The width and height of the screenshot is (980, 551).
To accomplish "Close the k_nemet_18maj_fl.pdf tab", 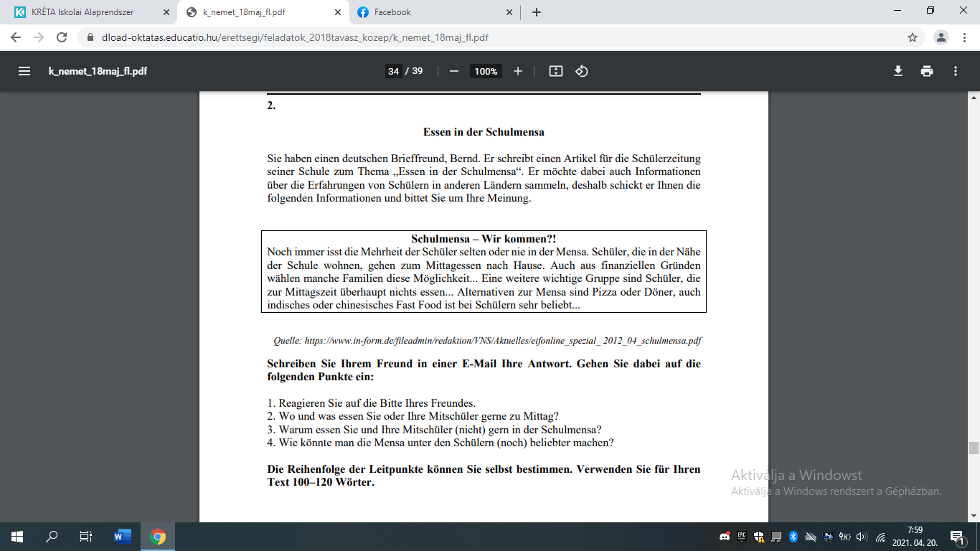I will tap(338, 12).
